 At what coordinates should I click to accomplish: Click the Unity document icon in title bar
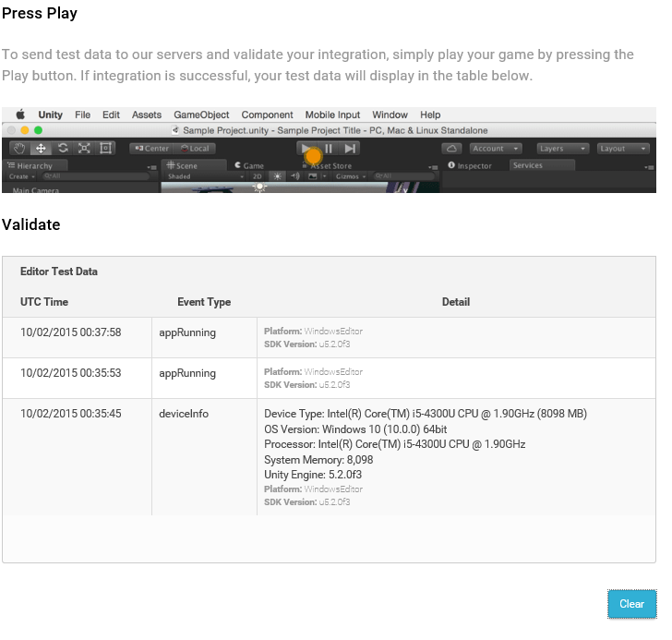tap(175, 130)
